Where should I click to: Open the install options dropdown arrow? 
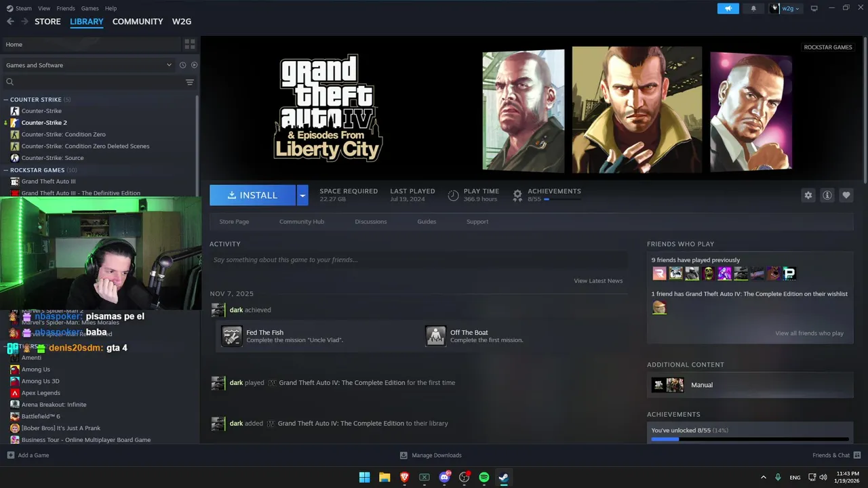(302, 195)
